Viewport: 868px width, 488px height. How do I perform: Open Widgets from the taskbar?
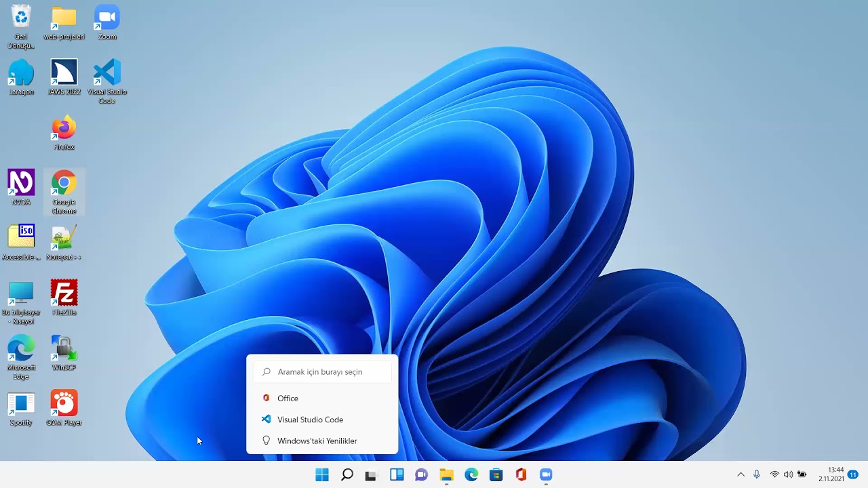point(397,474)
